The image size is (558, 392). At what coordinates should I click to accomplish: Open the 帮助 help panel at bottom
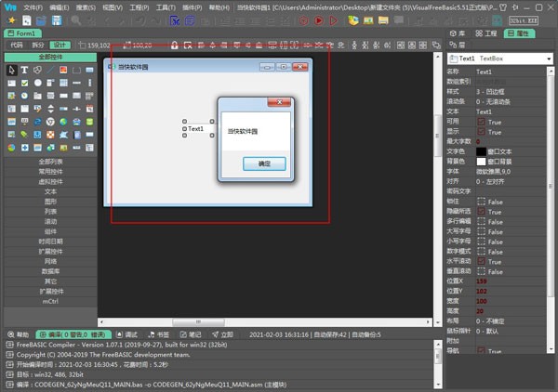18,334
